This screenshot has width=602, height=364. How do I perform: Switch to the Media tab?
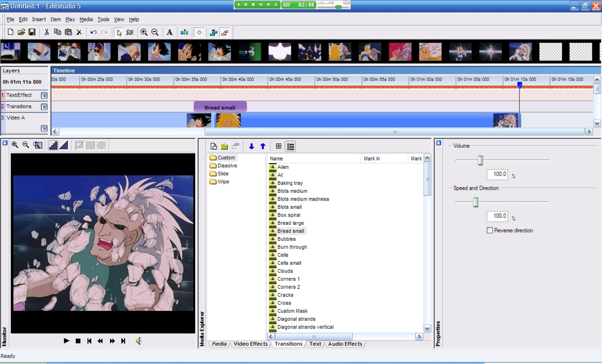[x=219, y=344]
